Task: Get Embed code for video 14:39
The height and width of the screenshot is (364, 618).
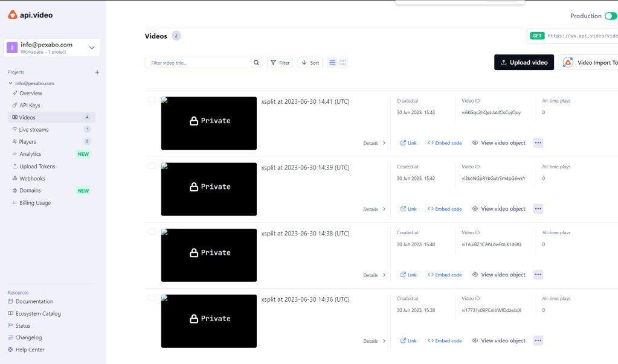Action: pos(445,209)
